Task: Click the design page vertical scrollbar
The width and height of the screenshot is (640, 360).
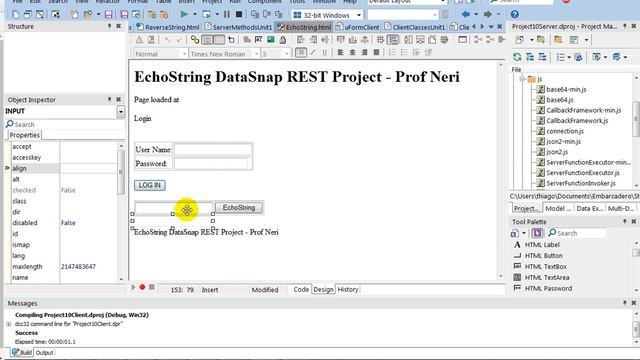Action: tap(501, 169)
